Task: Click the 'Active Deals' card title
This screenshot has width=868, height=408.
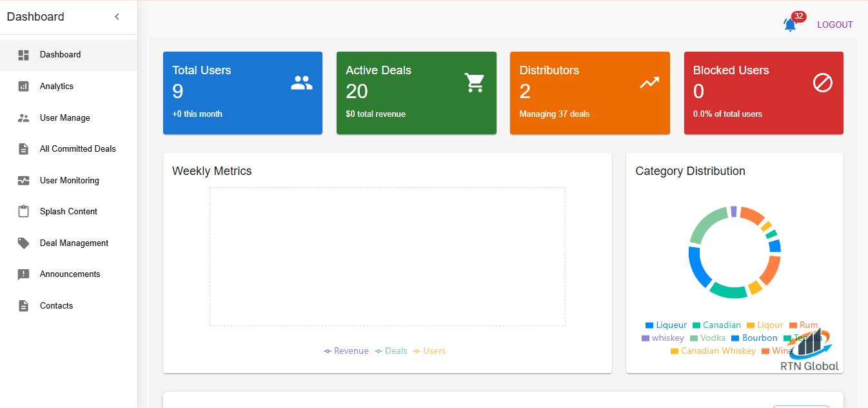Action: (x=379, y=70)
